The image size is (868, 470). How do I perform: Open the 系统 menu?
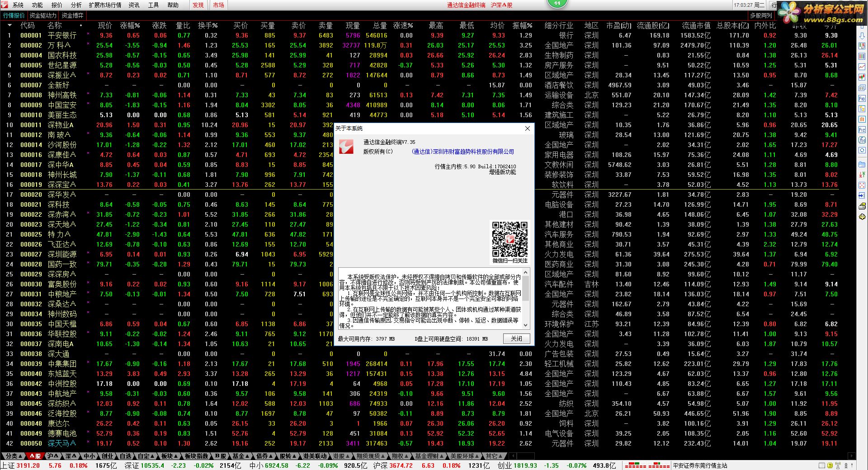[18, 5]
